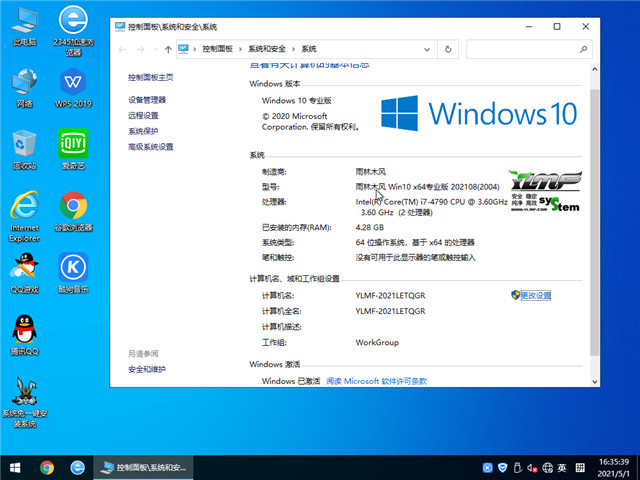Screen dimensions: 640x480
Task: Click the Kugou tray icon
Action: coord(487,467)
